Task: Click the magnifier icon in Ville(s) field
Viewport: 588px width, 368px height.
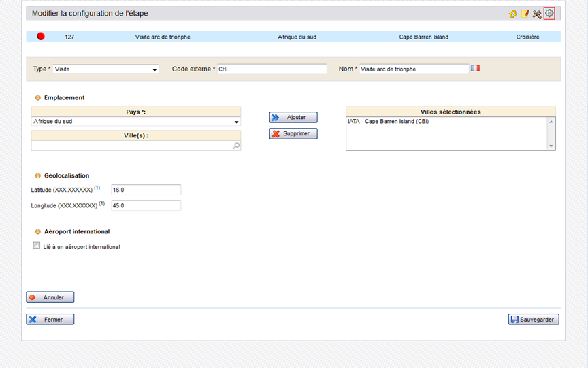Action: [236, 146]
